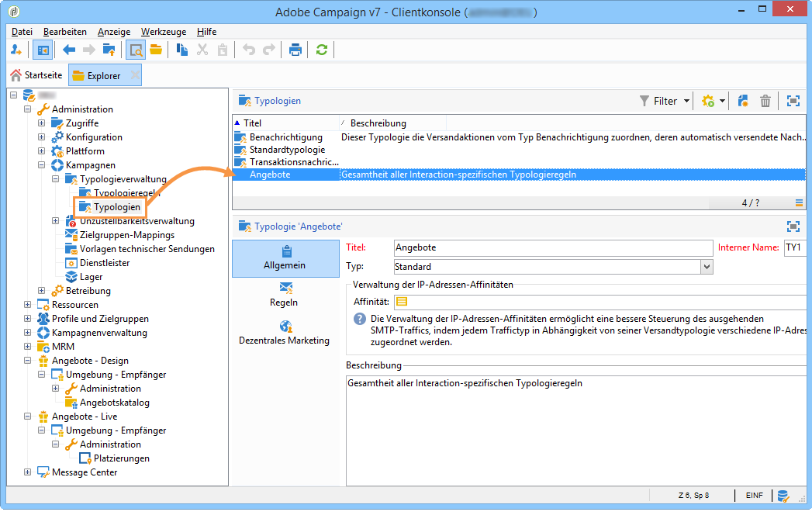Image resolution: width=812 pixels, height=529 pixels.
Task: Print using the printer icon
Action: pyautogui.click(x=295, y=50)
